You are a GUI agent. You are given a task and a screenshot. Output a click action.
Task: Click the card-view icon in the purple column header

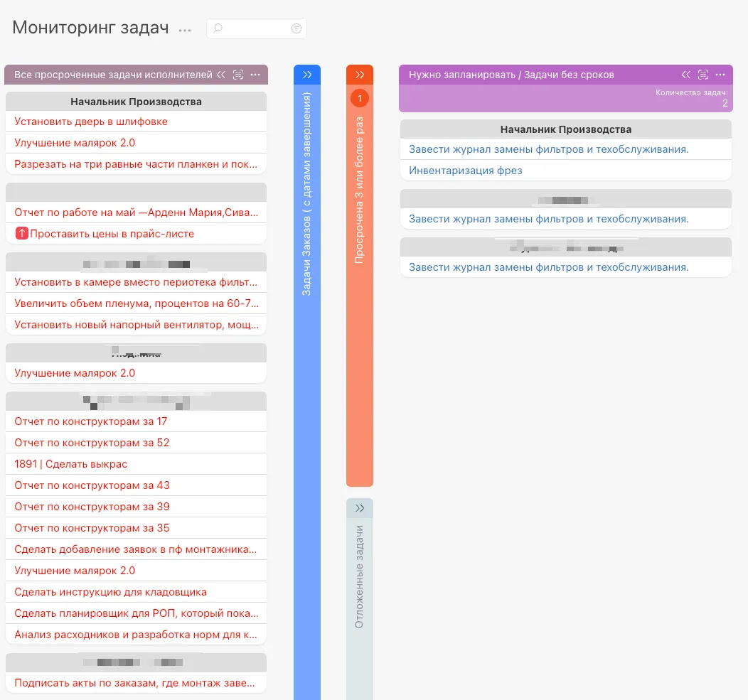(x=703, y=75)
